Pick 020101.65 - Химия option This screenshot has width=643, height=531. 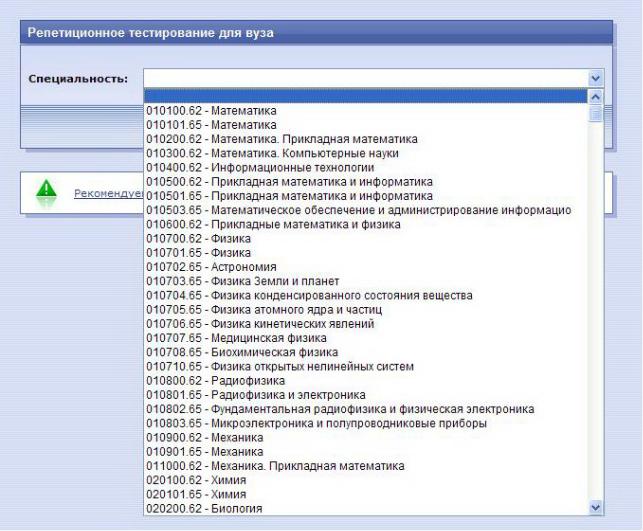(366, 495)
